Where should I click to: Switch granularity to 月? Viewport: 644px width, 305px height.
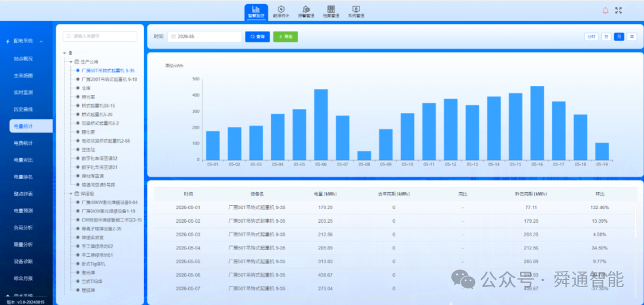(619, 36)
